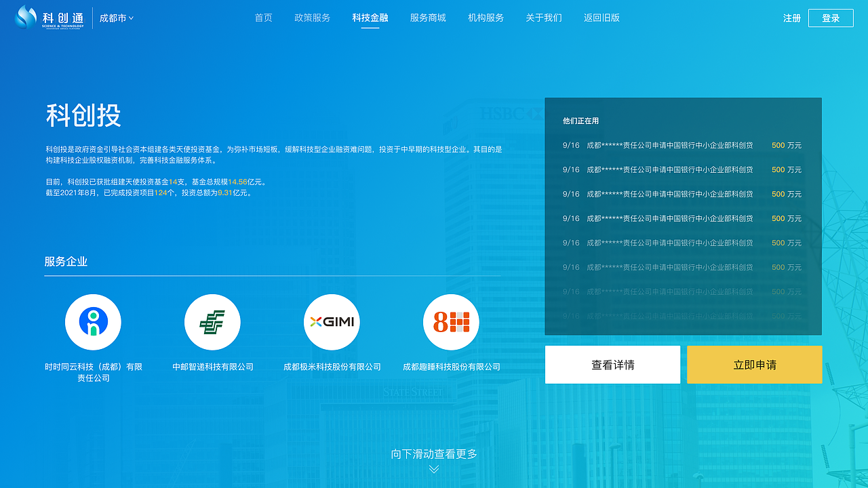The width and height of the screenshot is (868, 488).
Task: Click the orange 8H 趣睡 logo
Action: click(x=451, y=322)
